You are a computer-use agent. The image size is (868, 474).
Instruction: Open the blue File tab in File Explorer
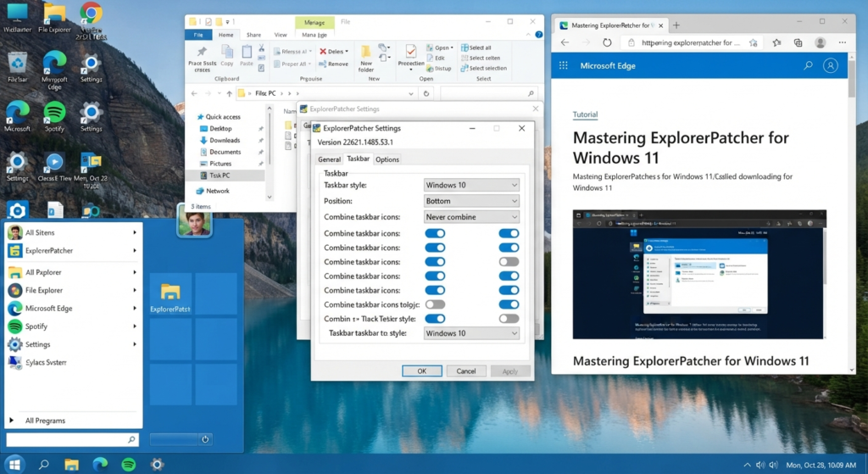point(198,35)
